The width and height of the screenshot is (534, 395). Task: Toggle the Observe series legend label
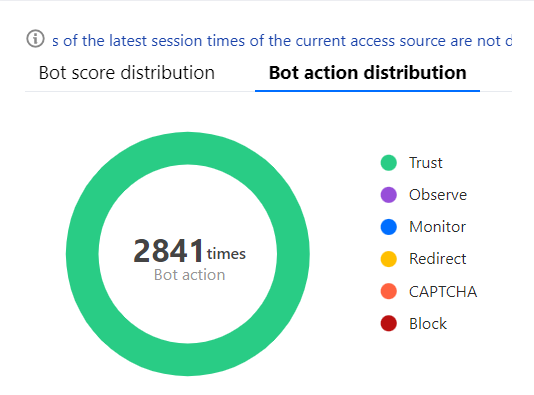coord(438,195)
